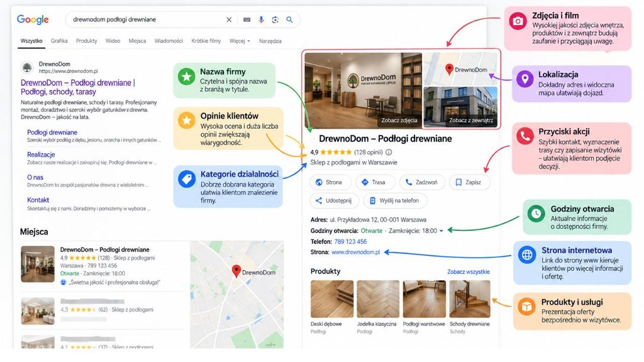Image resolution: width=644 pixels, height=362 pixels.
Task: Switch to the Grafika tab
Action: pos(59,41)
